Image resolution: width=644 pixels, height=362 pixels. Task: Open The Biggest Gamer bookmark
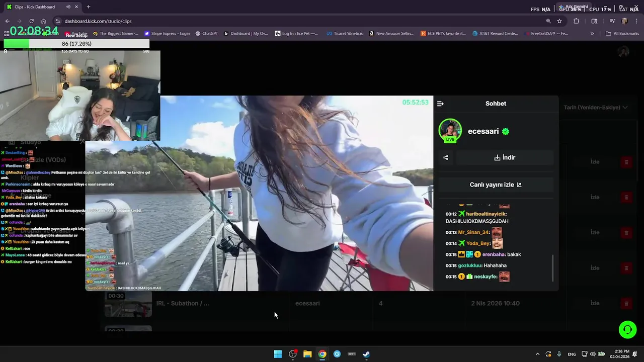[115, 34]
